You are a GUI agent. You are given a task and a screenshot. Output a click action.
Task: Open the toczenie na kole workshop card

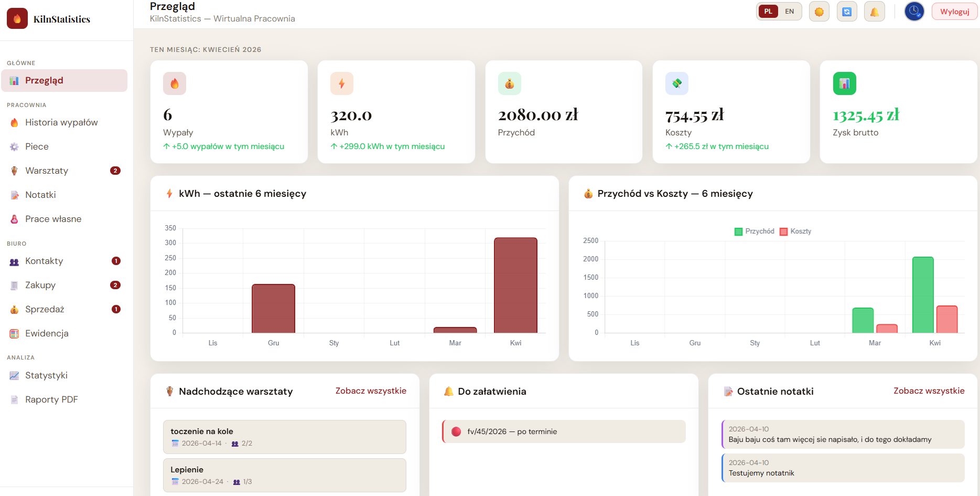point(284,437)
